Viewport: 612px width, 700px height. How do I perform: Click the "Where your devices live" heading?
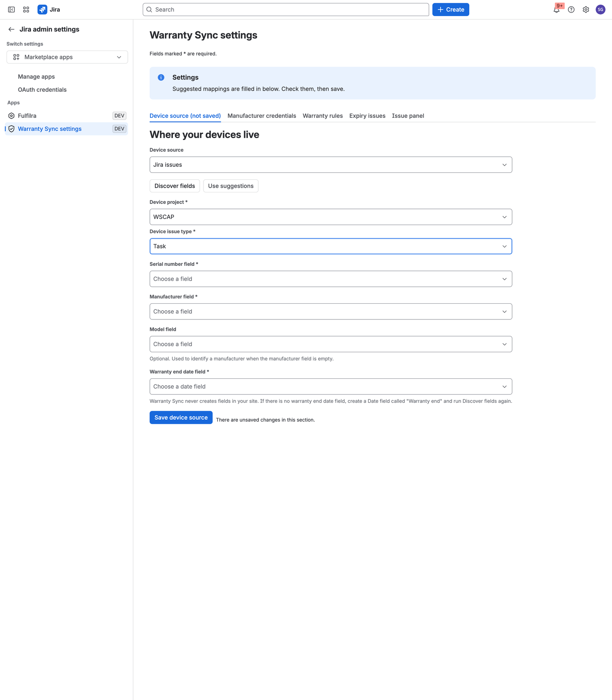click(x=204, y=135)
